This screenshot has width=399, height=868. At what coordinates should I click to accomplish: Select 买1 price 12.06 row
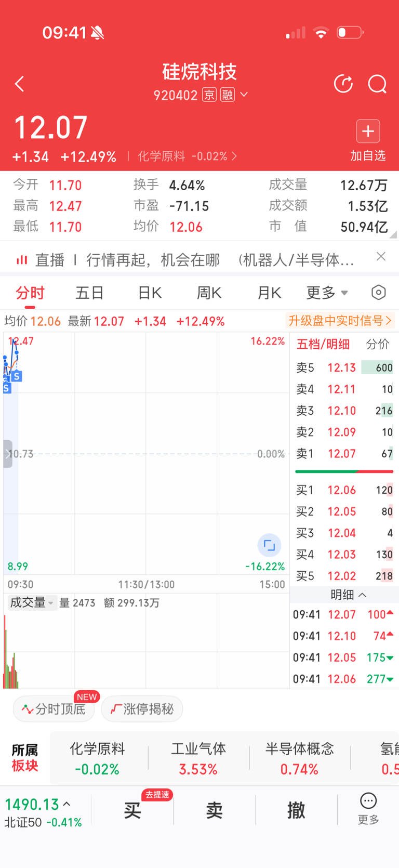click(344, 490)
